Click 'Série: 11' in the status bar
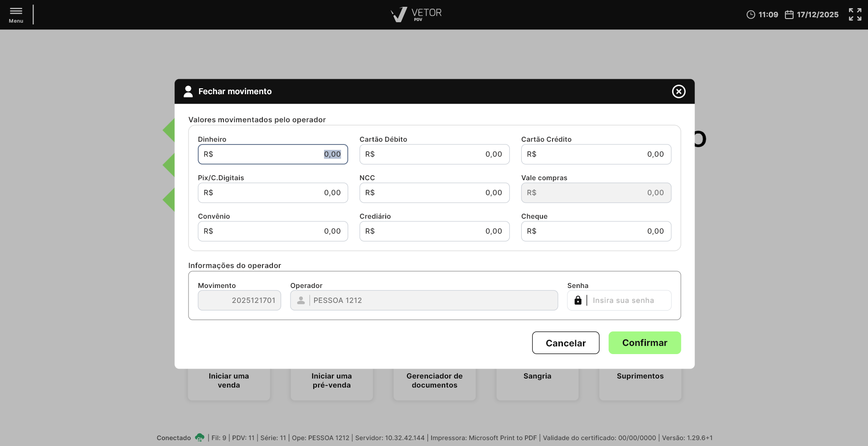The height and width of the screenshot is (446, 868). click(x=273, y=438)
